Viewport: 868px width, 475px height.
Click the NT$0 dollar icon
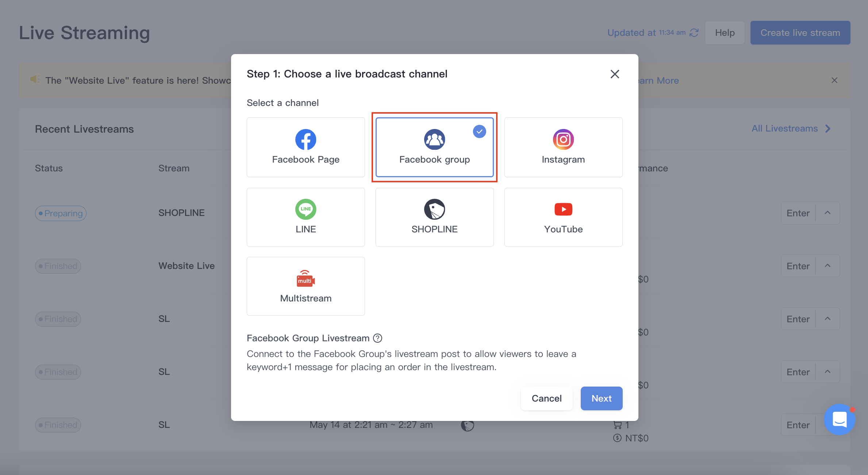coord(617,438)
